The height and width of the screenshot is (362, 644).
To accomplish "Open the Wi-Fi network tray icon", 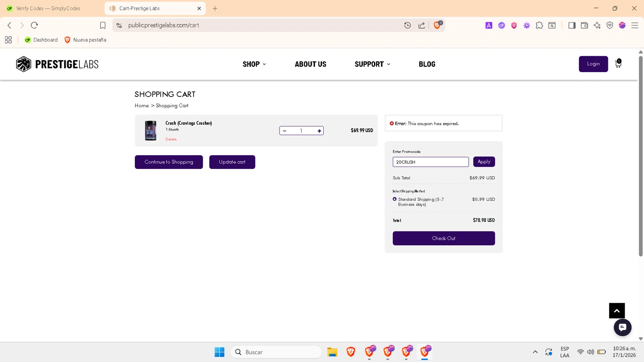I will 580,352.
